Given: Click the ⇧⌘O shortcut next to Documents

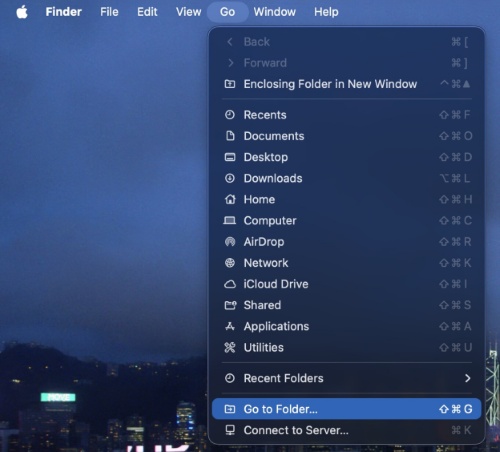Looking at the screenshot, I should 456,136.
